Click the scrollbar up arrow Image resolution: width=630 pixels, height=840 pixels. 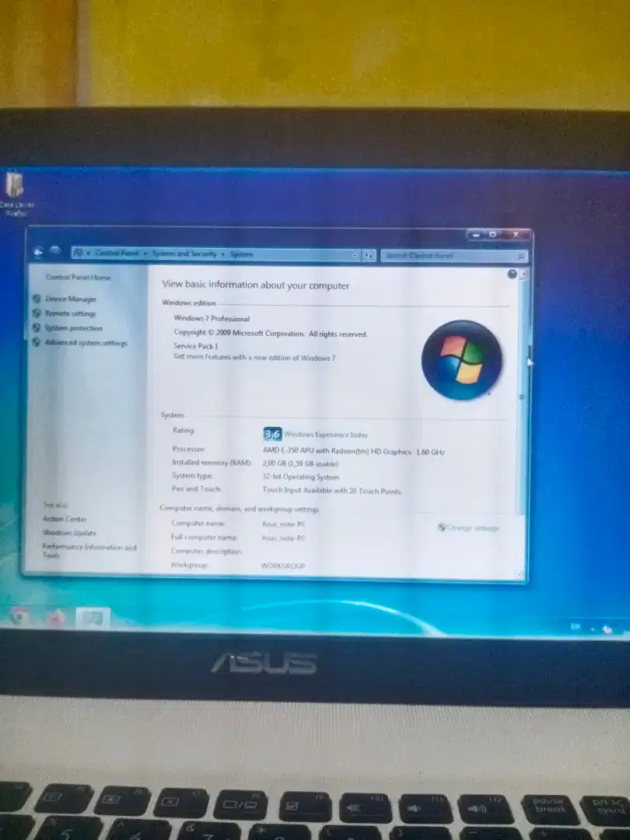point(524,274)
